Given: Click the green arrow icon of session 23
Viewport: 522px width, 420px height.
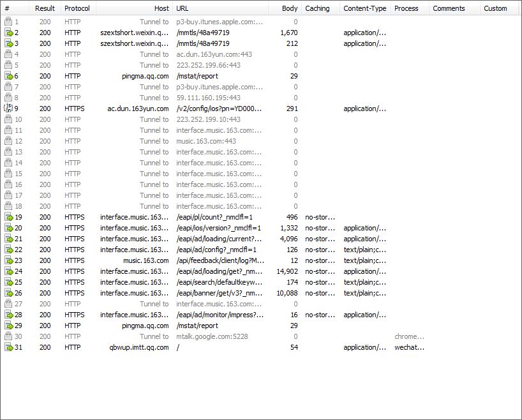Looking at the screenshot, I should [x=8, y=260].
